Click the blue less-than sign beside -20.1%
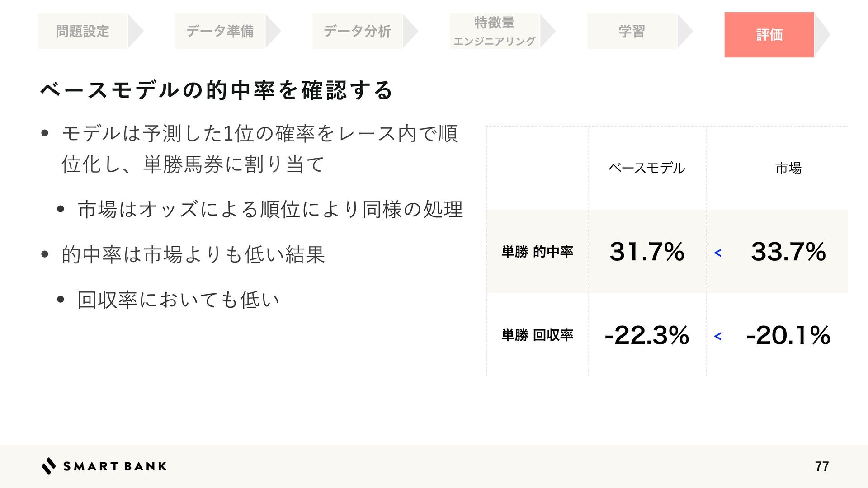 pyautogui.click(x=717, y=336)
